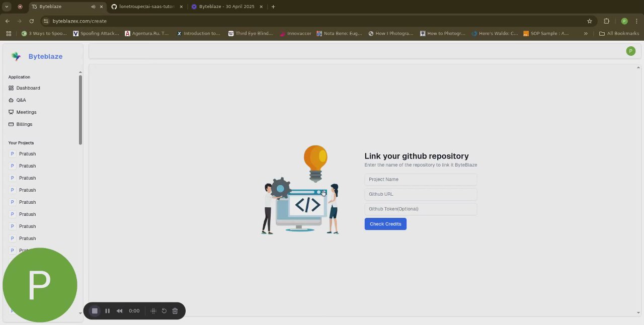Click the Meetings presentation icon

(x=11, y=112)
